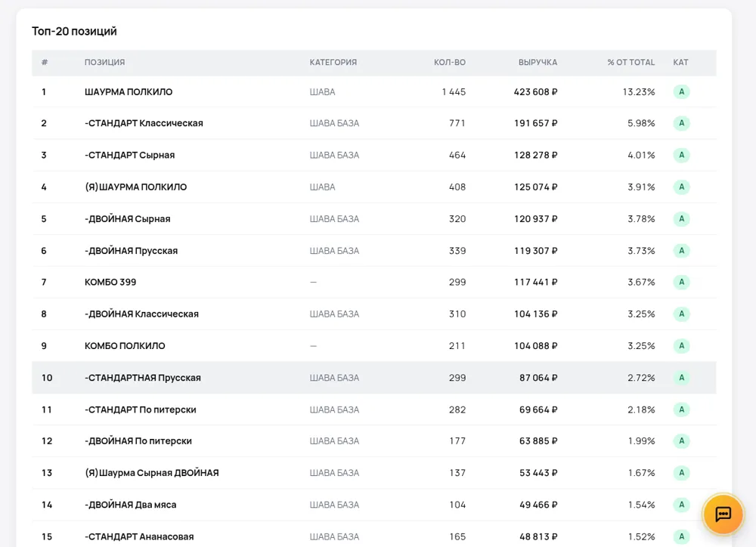Click revenue value 125 074 ₽
The height and width of the screenshot is (547, 756).
point(535,187)
